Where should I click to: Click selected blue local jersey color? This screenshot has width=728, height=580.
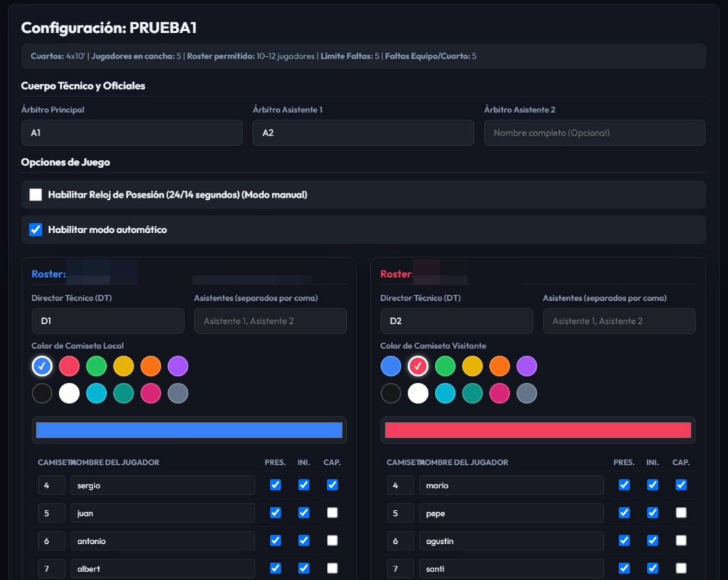pos(42,366)
